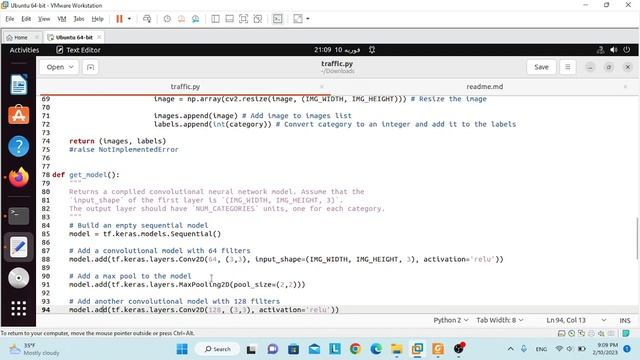Click the stretch guest display icon
Viewport: 640px width, 360px height.
coord(298,19)
